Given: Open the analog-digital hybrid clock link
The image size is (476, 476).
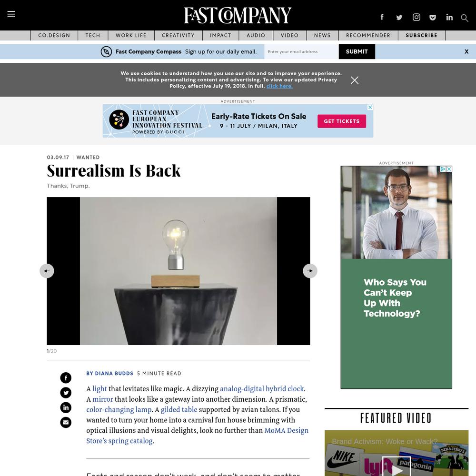Looking at the screenshot, I should [262, 388].
